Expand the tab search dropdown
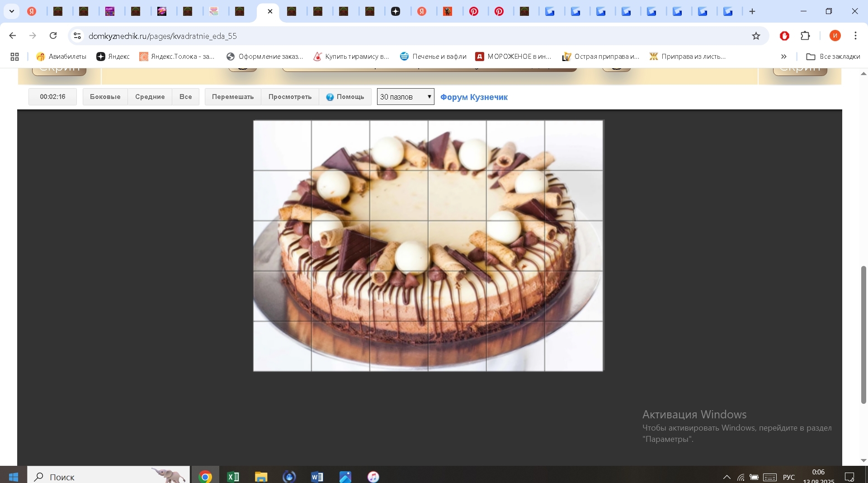Screen dimensions: 868x483 click(x=12, y=11)
